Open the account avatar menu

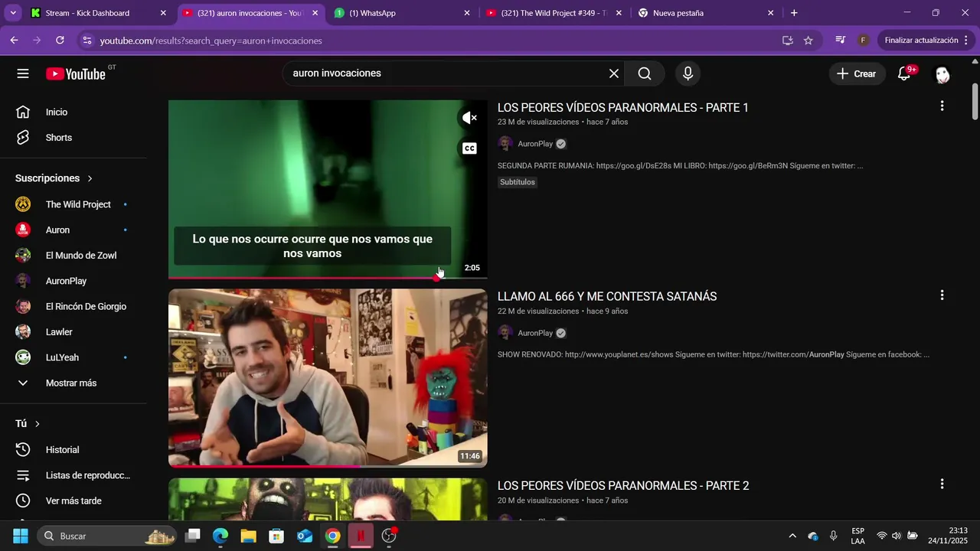pos(942,73)
